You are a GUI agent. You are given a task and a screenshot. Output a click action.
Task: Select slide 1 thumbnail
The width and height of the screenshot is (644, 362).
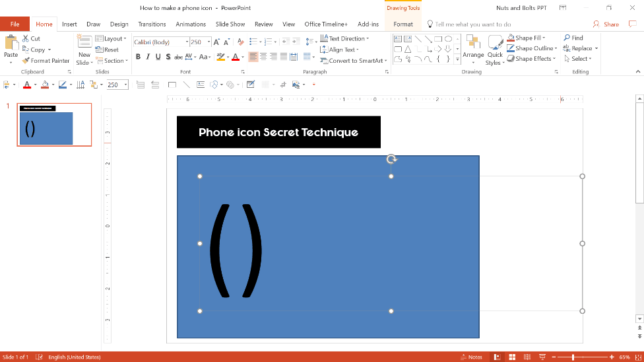pos(54,125)
